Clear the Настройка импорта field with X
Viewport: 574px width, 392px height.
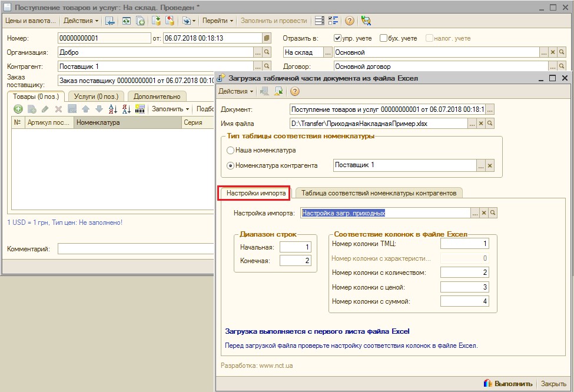(x=484, y=213)
